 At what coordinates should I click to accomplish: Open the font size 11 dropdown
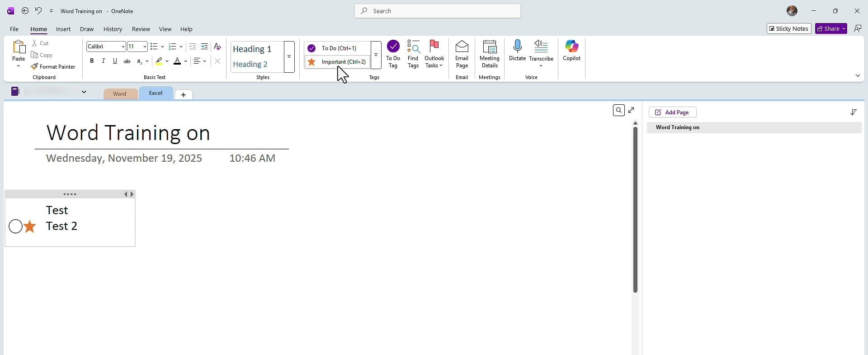145,47
